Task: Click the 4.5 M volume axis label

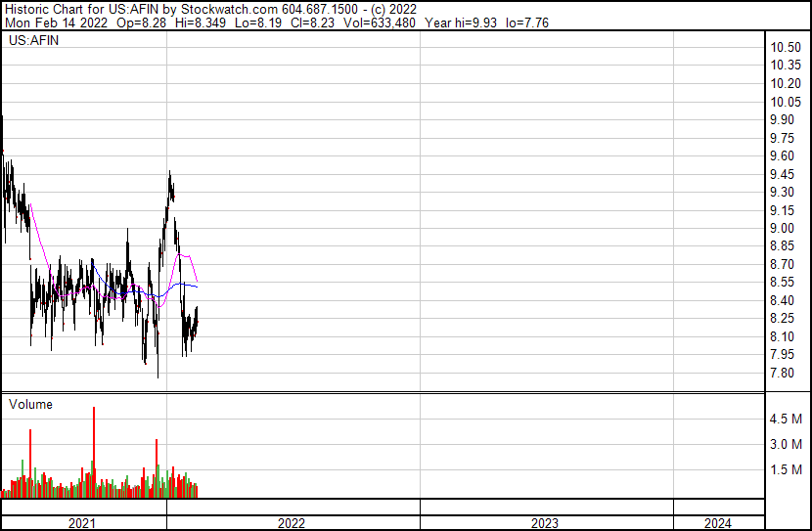Action: point(786,419)
